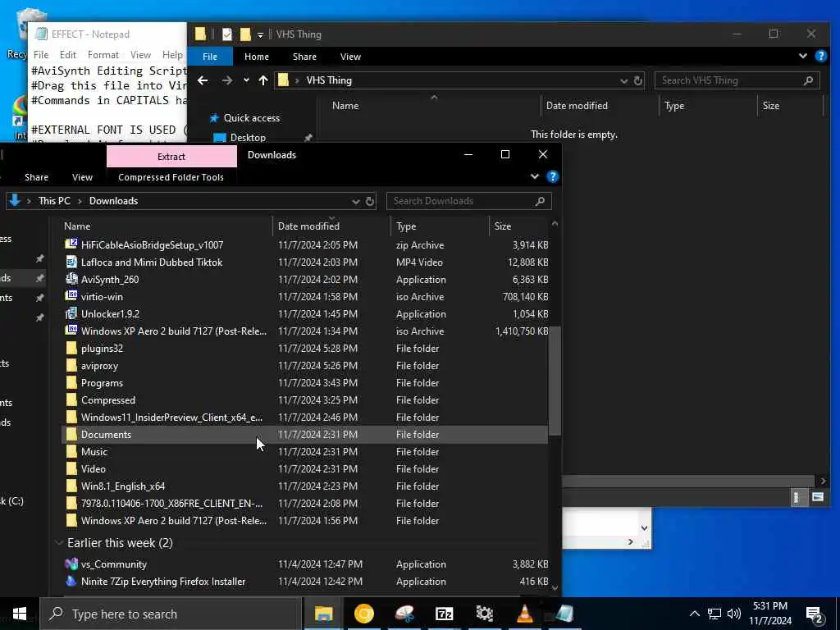Viewport: 840px width, 630px height.
Task: Select the Extract contextual tab
Action: click(171, 157)
